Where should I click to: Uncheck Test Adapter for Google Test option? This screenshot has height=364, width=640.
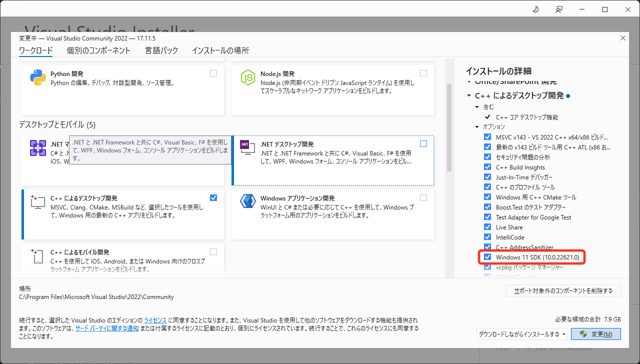click(x=487, y=217)
